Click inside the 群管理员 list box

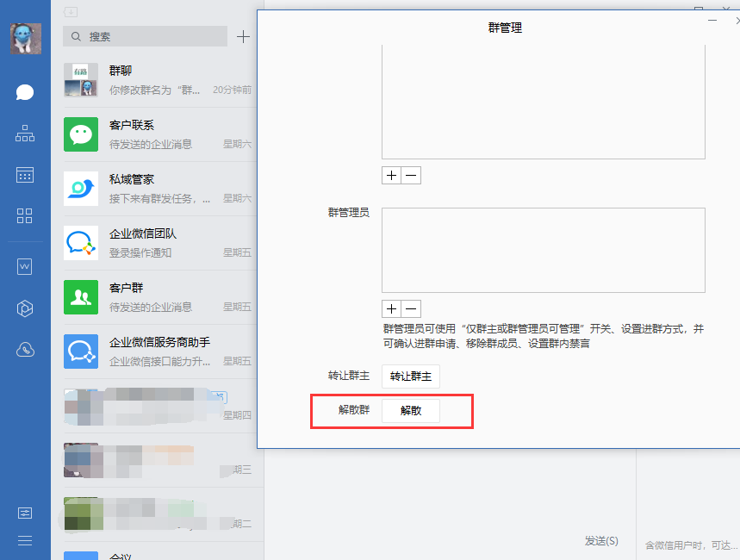tap(544, 250)
